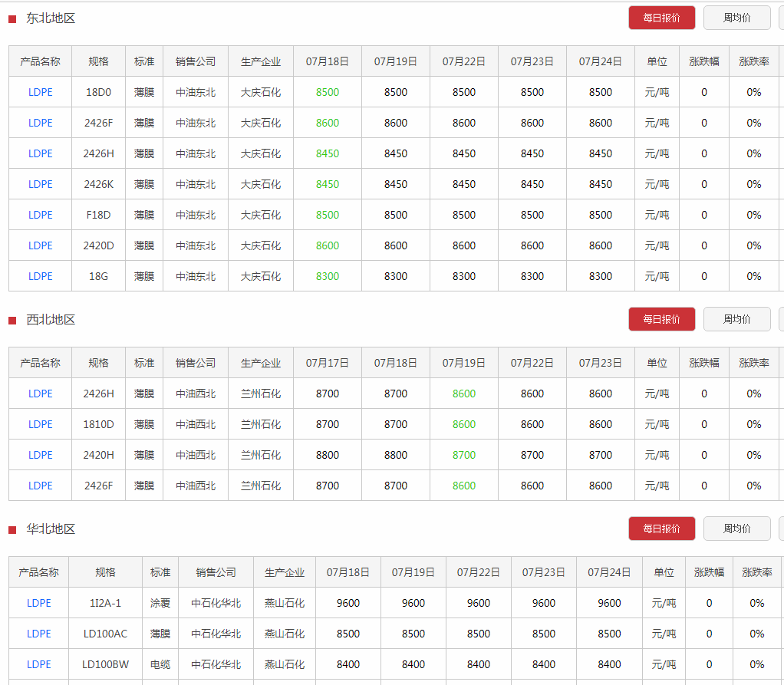Open LDPE link in the 2426K row
This screenshot has height=685, width=784.
[41, 185]
